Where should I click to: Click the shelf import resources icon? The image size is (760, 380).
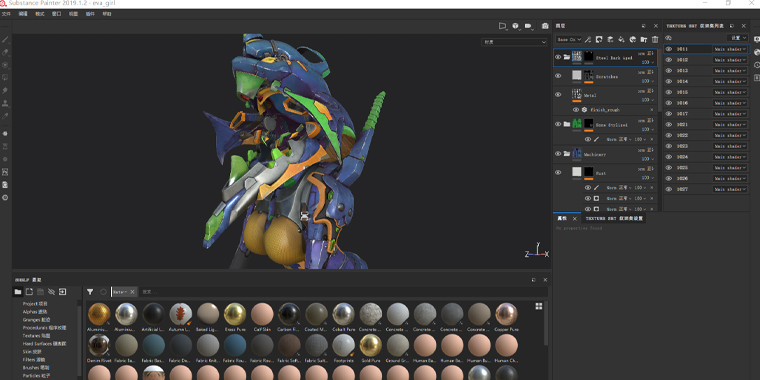click(63, 292)
